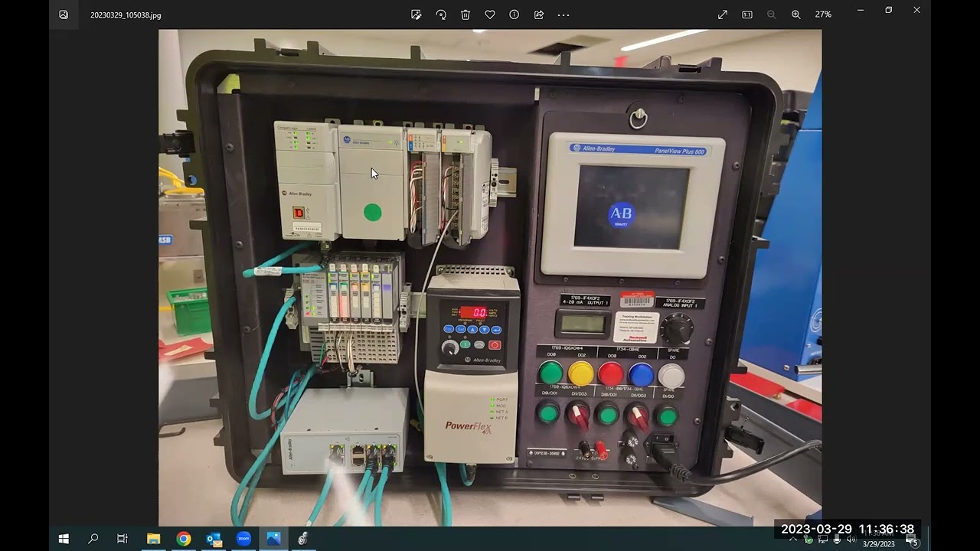
Task: Open the See more ellipsis menu
Action: pos(563,15)
